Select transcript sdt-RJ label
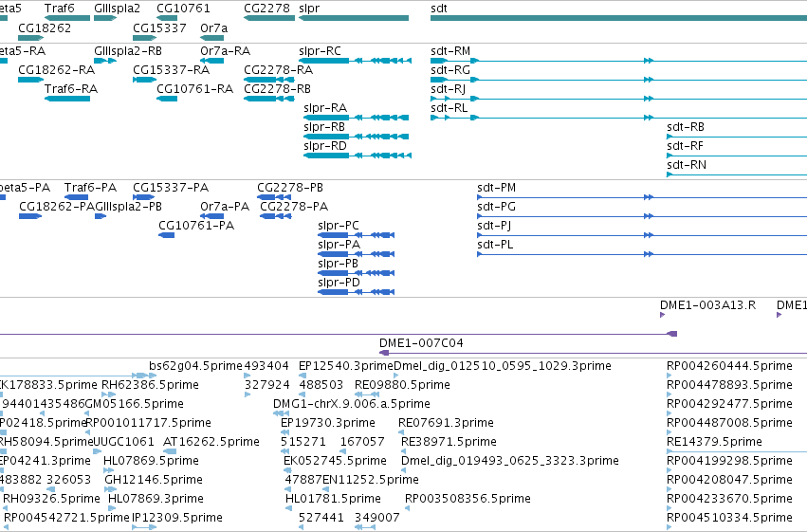Image resolution: width=807 pixels, height=532 pixels. point(449,89)
